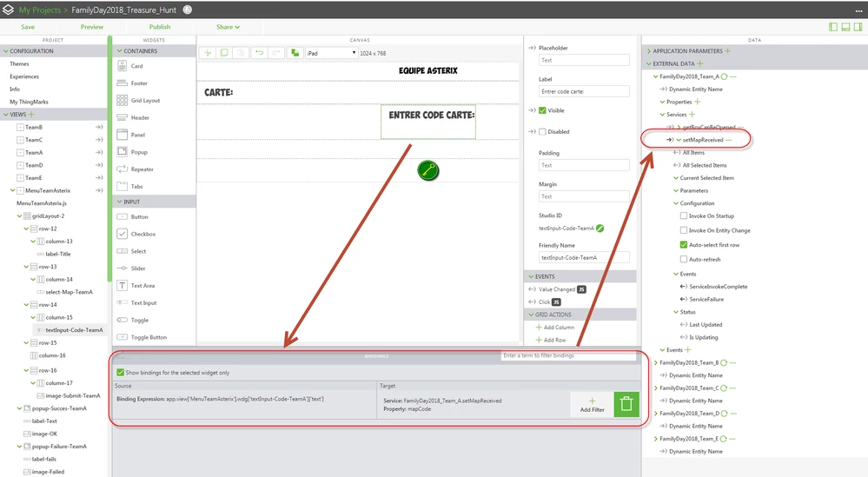This screenshot has height=477, width=868.
Task: Click the copy icon in canvas toolbar
Action: [223, 53]
